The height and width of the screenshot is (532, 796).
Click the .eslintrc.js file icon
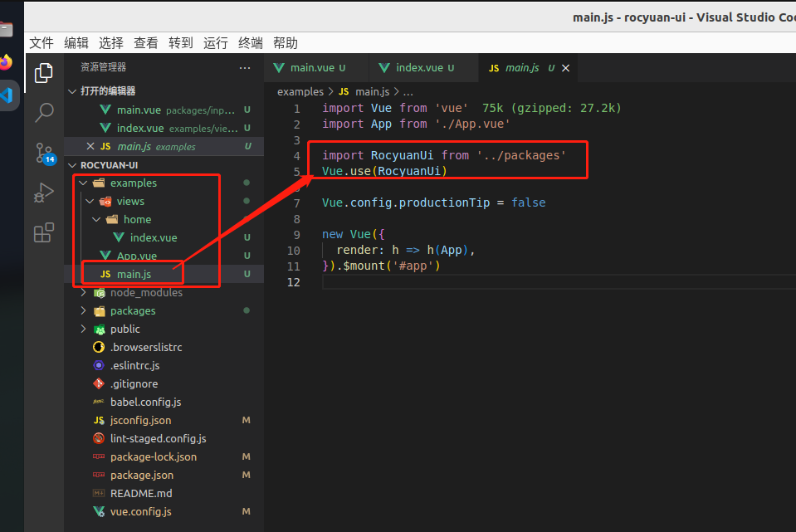pyautogui.click(x=99, y=365)
